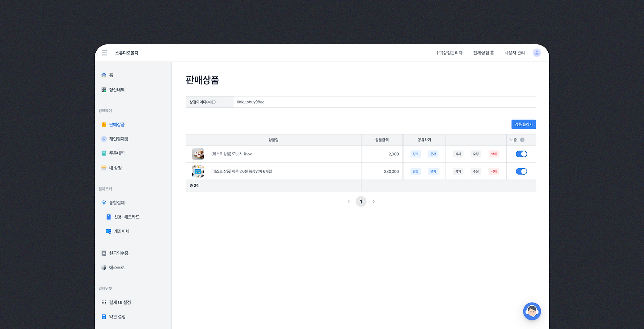Go to 전체상점 홈 in top navigation

[484, 53]
